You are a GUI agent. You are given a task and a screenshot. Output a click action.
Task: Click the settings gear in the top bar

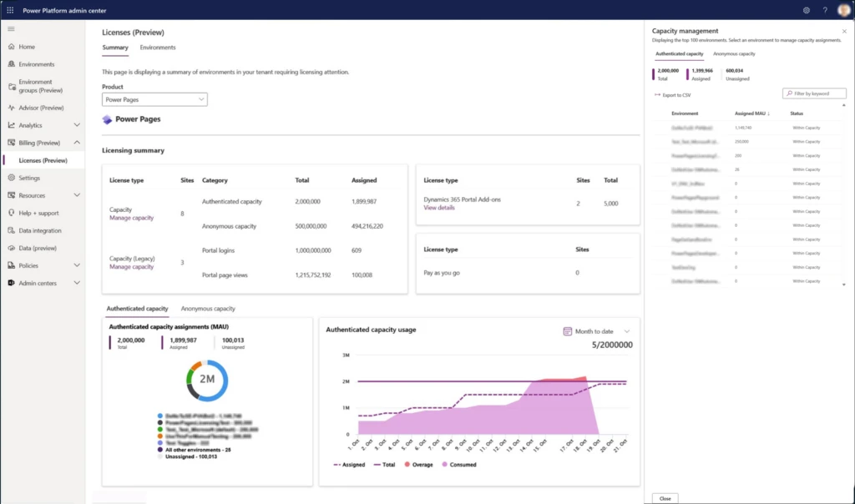[x=807, y=10]
